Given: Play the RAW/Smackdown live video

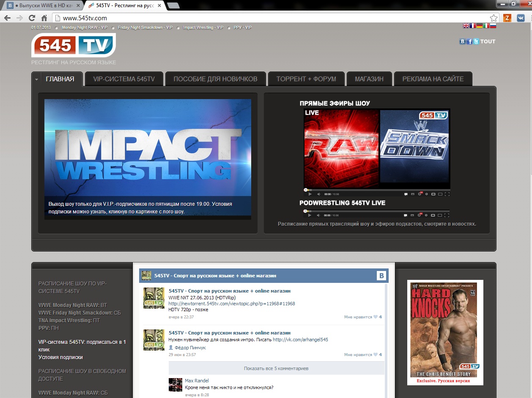Looking at the screenshot, I should [310, 194].
